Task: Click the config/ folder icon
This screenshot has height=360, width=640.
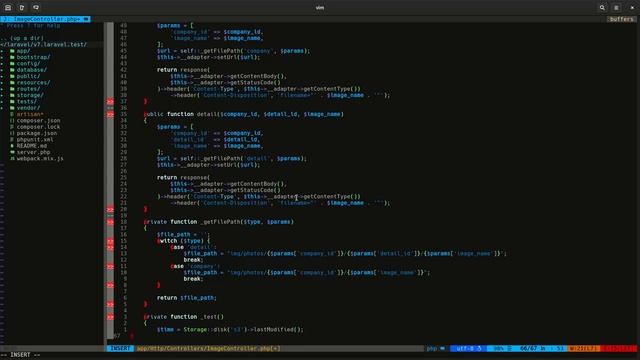Action: tap(12, 64)
